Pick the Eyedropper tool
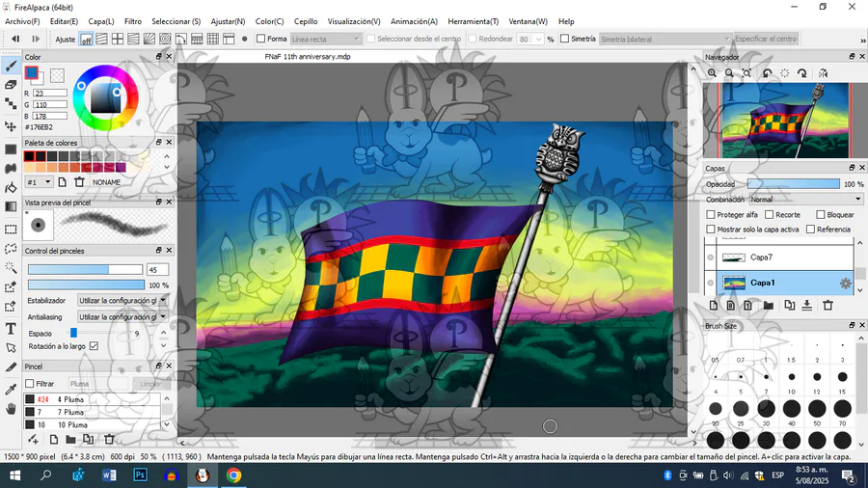Screen dimensions: 868x488 (x=11, y=390)
